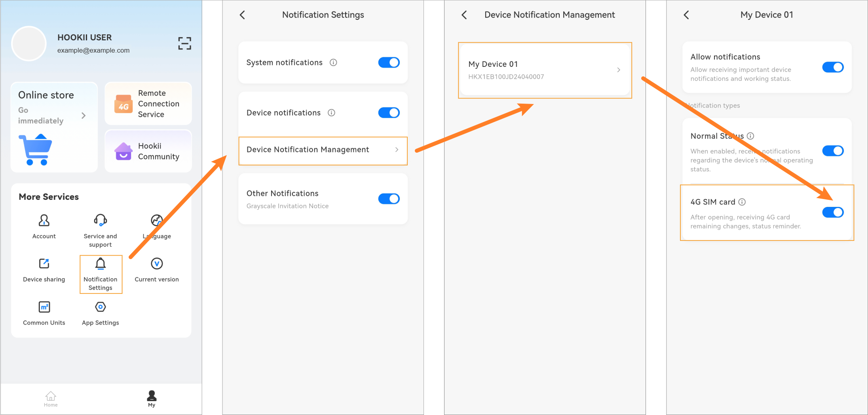Open Online store Go immediately arrow
The height and width of the screenshot is (415, 868).
coord(84,116)
